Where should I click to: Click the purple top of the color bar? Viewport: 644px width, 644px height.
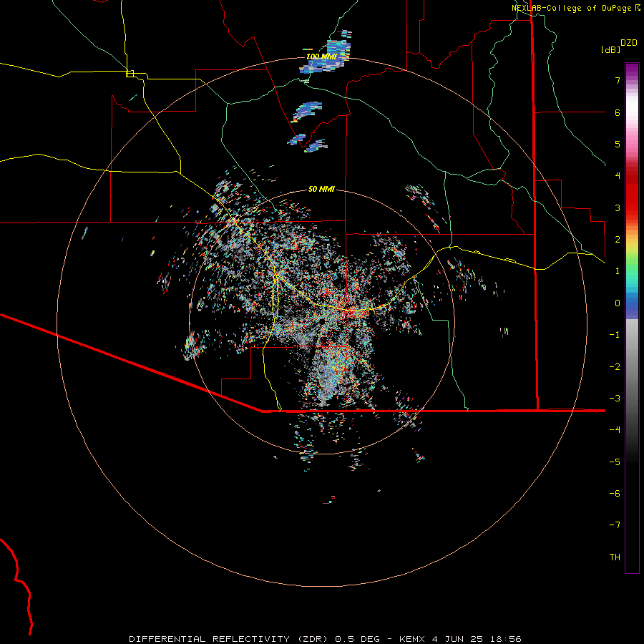tap(632, 71)
